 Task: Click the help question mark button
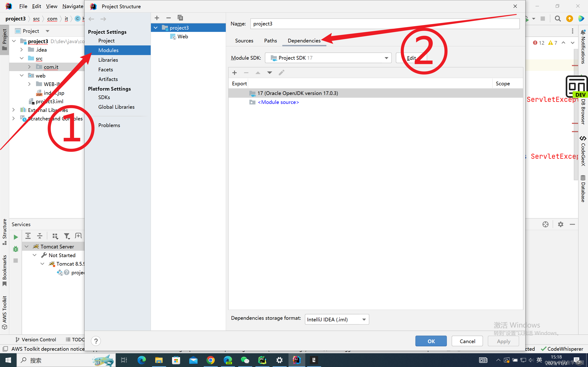[96, 341]
